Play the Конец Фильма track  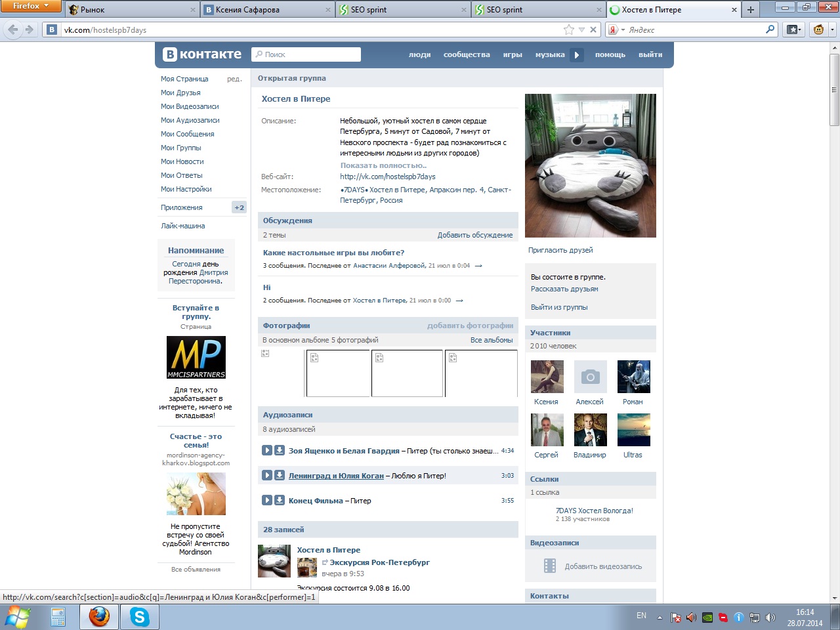(267, 500)
